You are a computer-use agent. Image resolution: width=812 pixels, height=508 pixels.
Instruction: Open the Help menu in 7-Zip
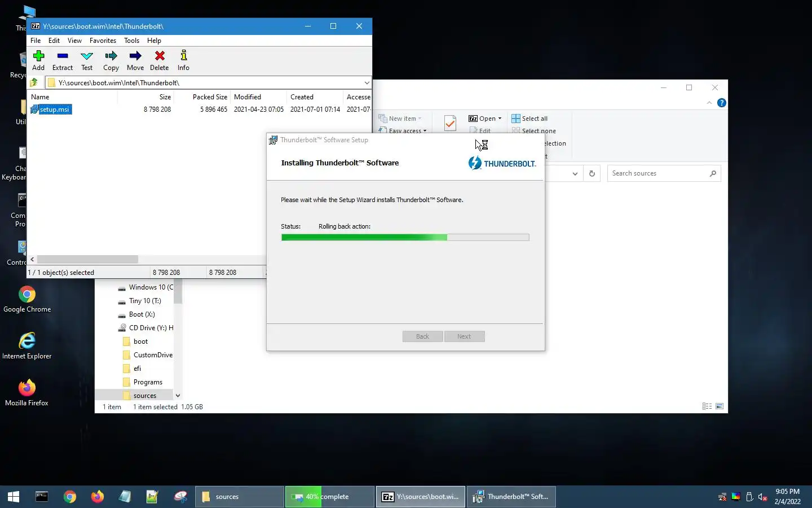click(154, 41)
